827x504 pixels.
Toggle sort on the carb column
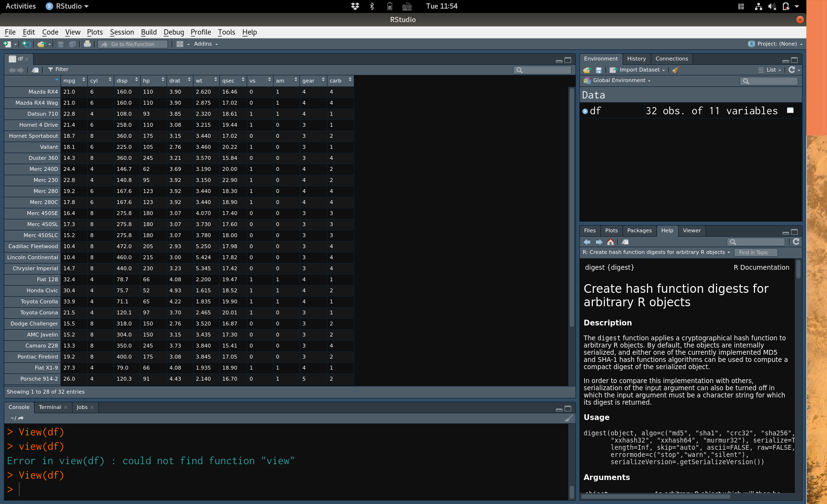(340, 81)
